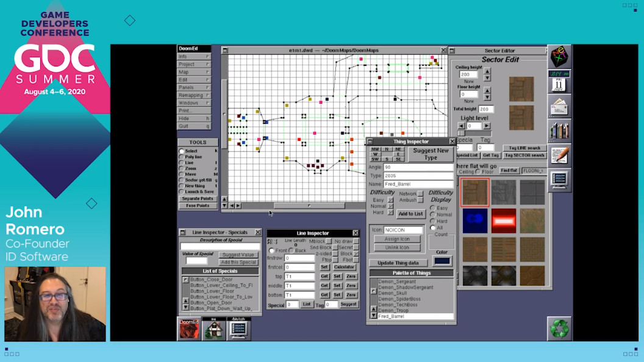Open the computer monitor icon in bottom row
Image resolution: width=644 pixels, height=362 pixels.
[238, 328]
